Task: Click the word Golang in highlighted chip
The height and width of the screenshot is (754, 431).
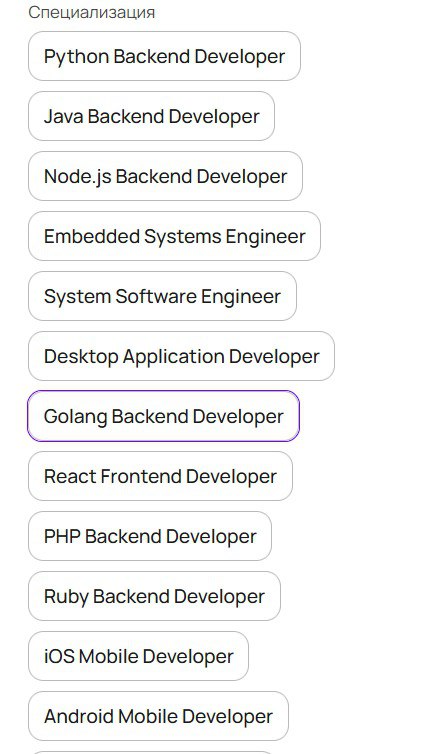Action: (x=76, y=417)
